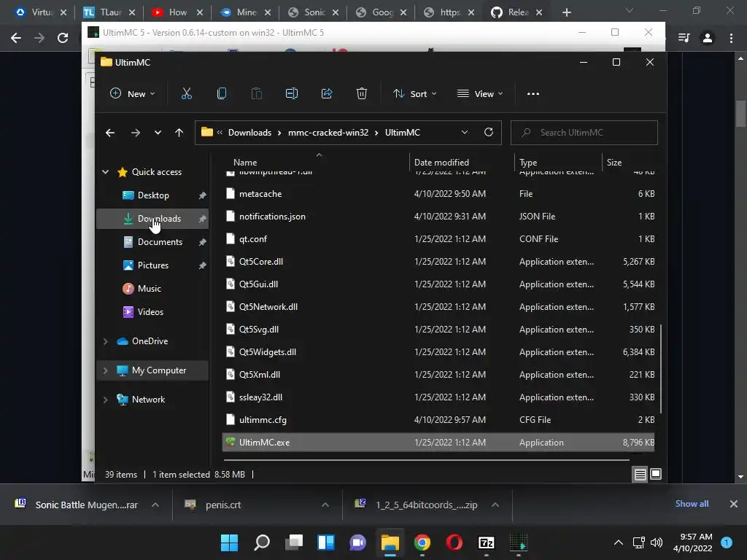The image size is (747, 560).
Task: Open Widgets from taskbar
Action: click(326, 542)
